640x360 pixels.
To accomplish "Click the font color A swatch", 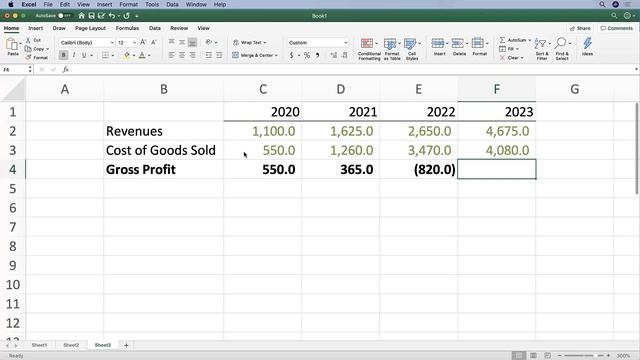I will pyautogui.click(x=142, y=55).
